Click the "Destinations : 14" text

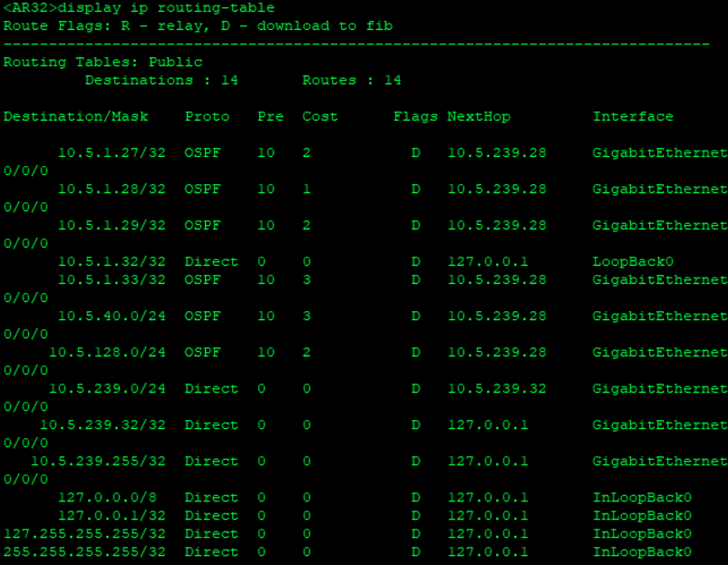coord(161,81)
